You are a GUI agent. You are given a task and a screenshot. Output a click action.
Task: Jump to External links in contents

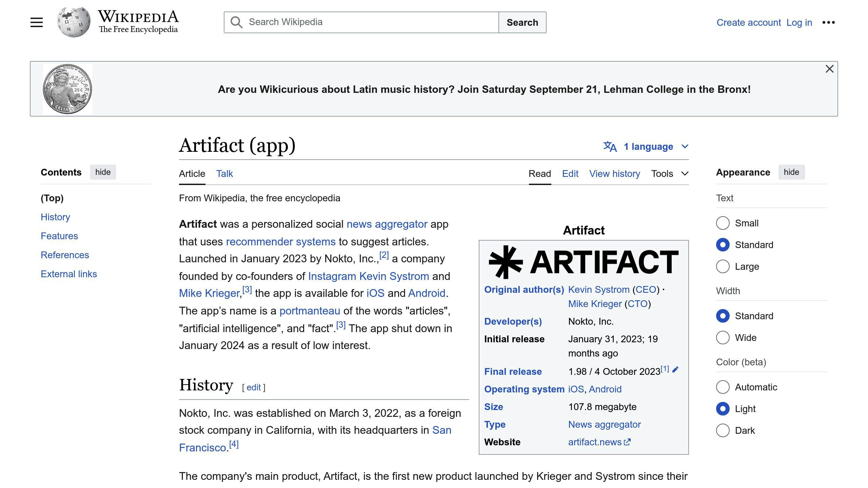point(69,274)
